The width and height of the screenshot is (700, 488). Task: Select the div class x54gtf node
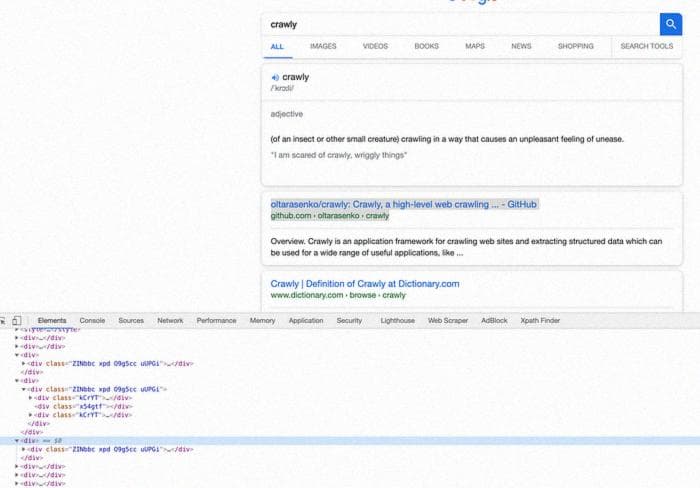coord(83,406)
